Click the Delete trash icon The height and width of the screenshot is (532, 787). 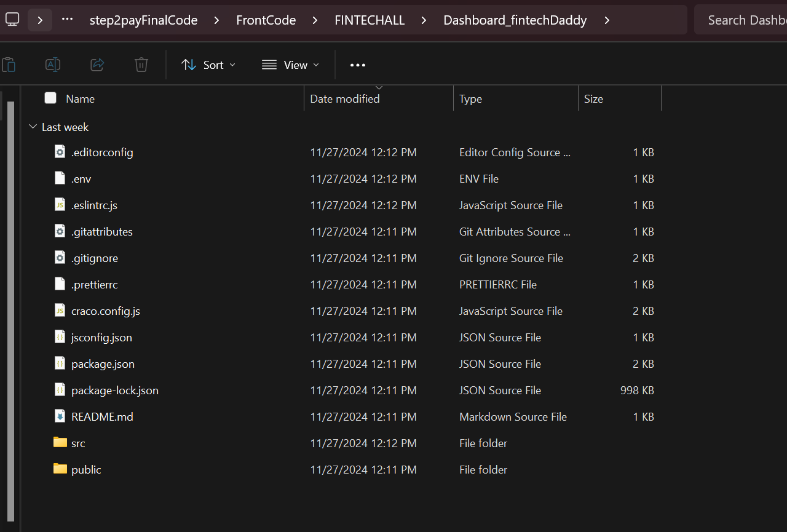(141, 65)
